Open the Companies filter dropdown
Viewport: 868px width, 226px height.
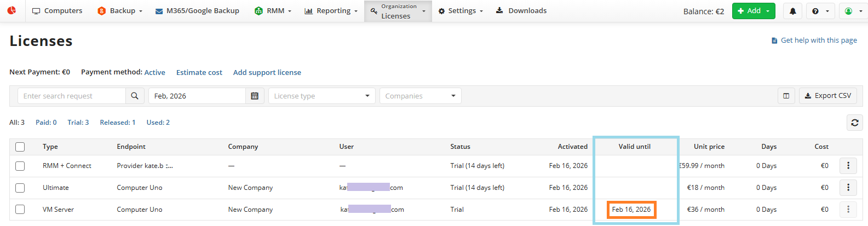coord(420,96)
